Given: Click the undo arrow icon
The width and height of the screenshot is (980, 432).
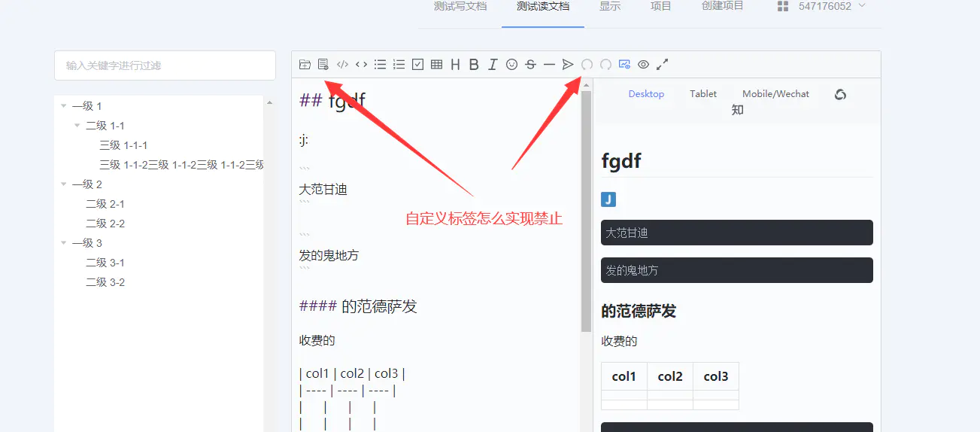Looking at the screenshot, I should pos(587,65).
